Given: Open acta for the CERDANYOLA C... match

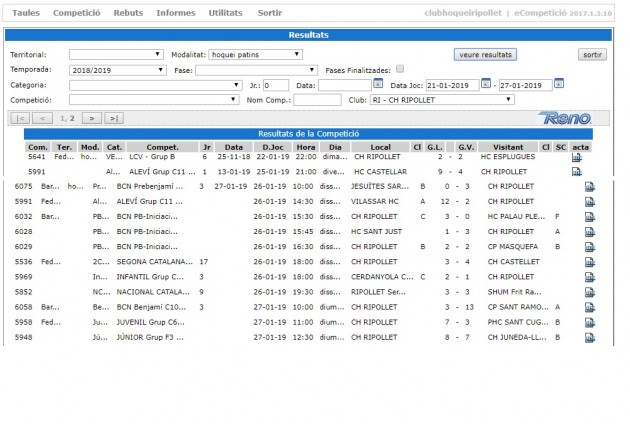Looking at the screenshot, I should 589,277.
